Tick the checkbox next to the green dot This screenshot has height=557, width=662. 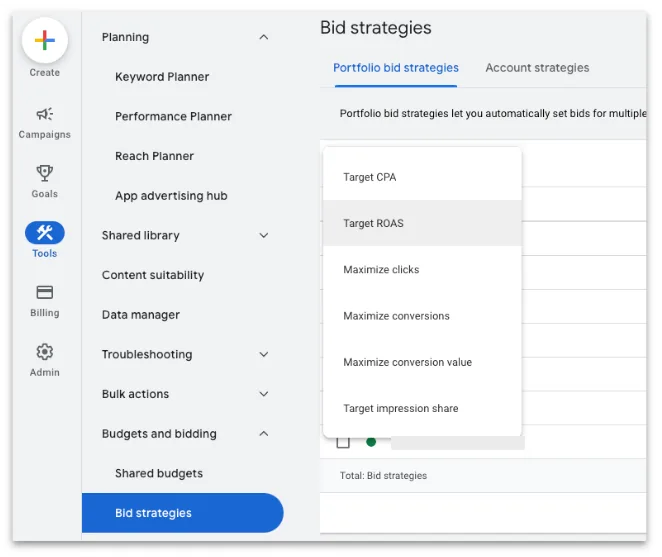coord(343,442)
